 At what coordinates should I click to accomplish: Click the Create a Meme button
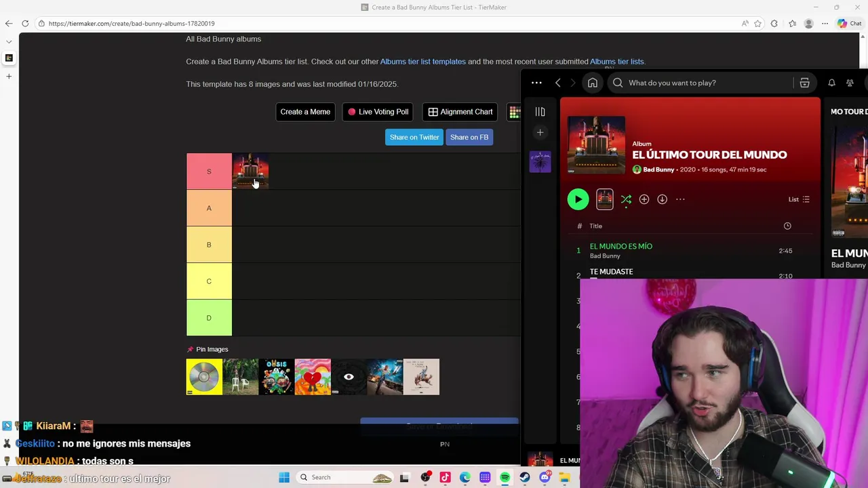(x=305, y=112)
